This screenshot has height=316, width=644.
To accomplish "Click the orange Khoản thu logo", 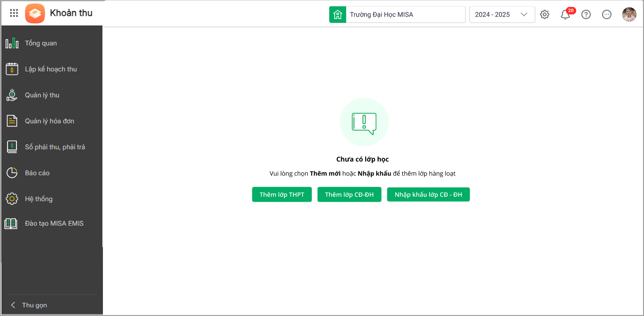I will (x=35, y=13).
